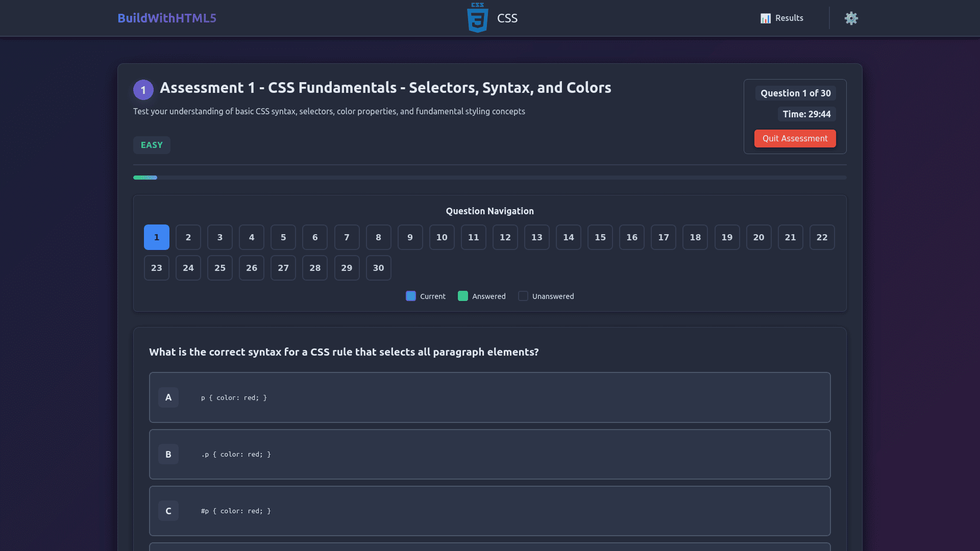980x551 pixels.
Task: Navigate to question 30
Action: pos(378,268)
